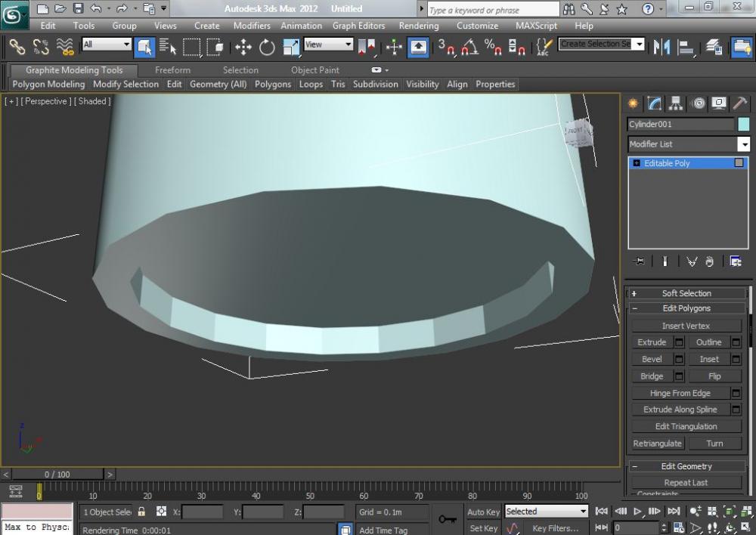Click the Mirror tool icon
Image resolution: width=756 pixels, height=535 pixels.
(662, 48)
